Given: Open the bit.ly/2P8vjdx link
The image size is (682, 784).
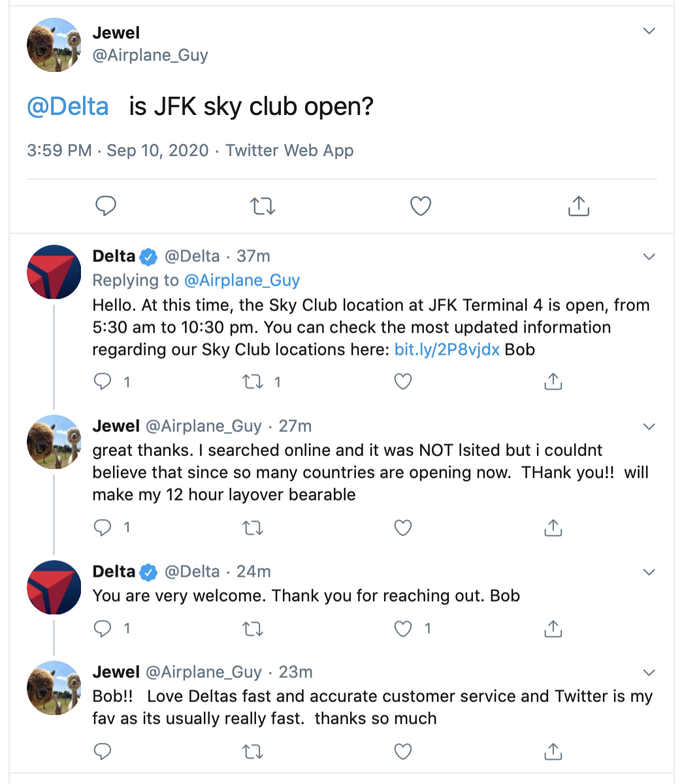Looking at the screenshot, I should click(x=447, y=350).
